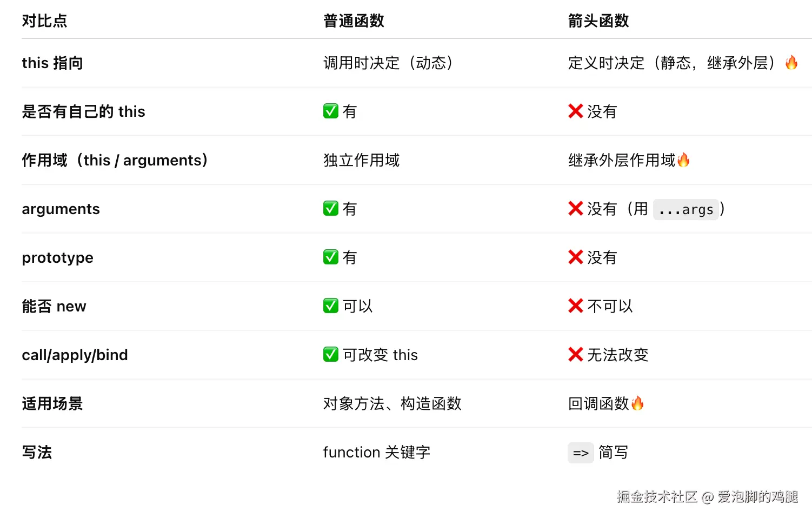This screenshot has height=518, width=812.
Task: Click the function 关键字 cell
Action: (x=376, y=453)
